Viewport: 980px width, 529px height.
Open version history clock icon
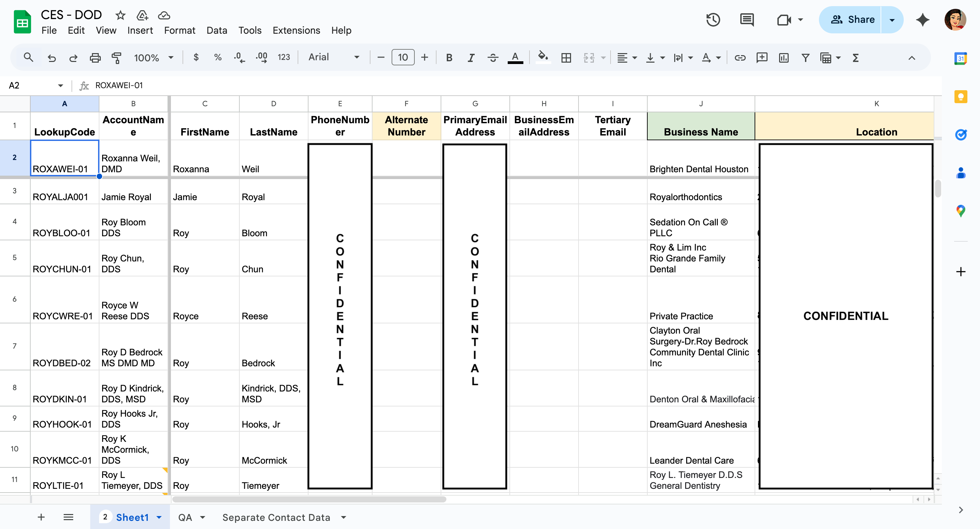coord(713,20)
